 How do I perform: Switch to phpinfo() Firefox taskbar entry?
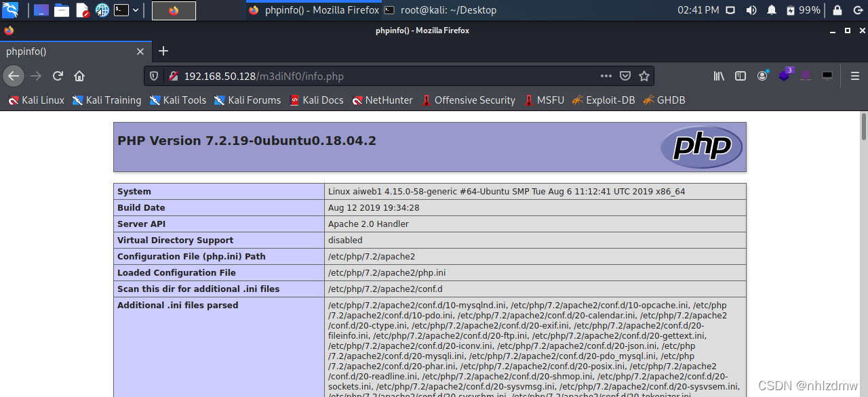tap(314, 10)
